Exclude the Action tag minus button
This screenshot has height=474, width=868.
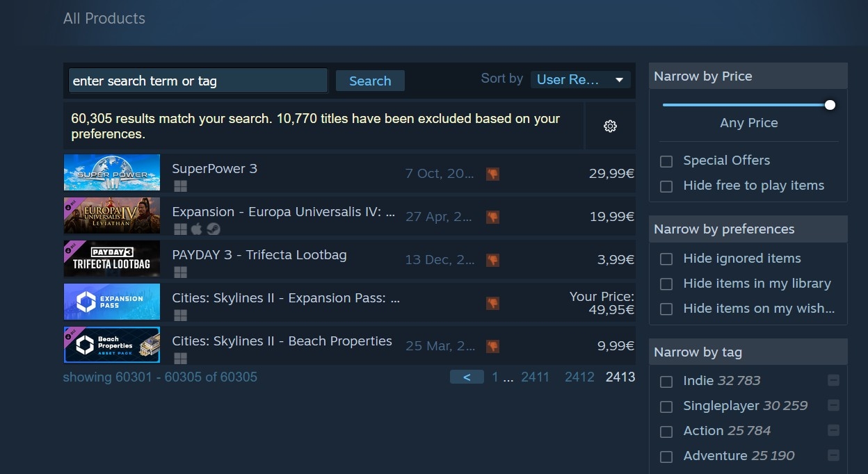pos(833,430)
